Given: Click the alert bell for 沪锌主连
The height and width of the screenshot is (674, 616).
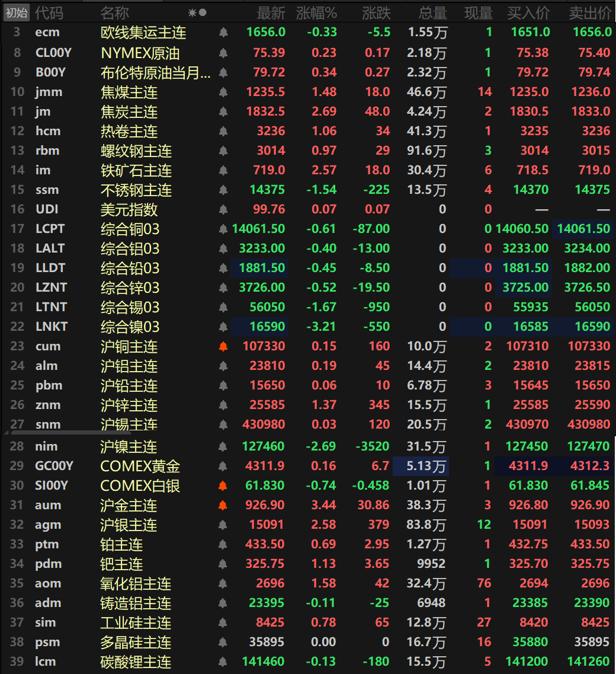Looking at the screenshot, I should [223, 405].
